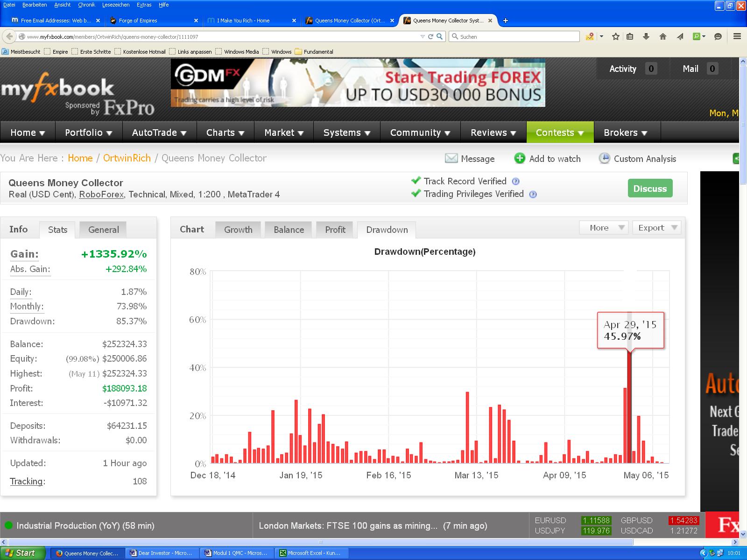The width and height of the screenshot is (747, 560).
Task: Open the Firefox hamburger menu
Action: click(737, 36)
